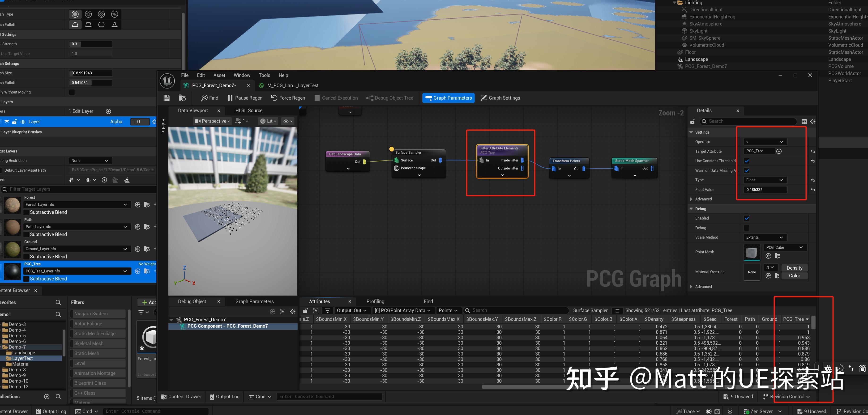The image size is (868, 415).
Task: Open Graph Settings
Action: (500, 98)
